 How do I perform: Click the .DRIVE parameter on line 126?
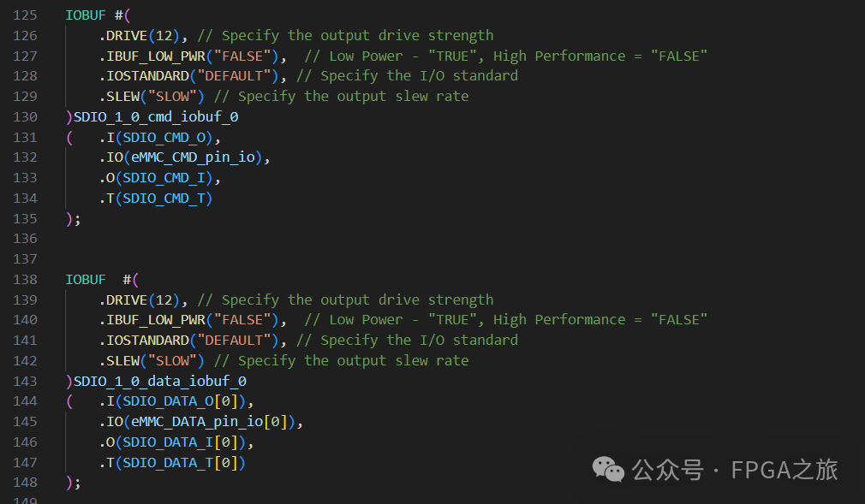[x=123, y=35]
